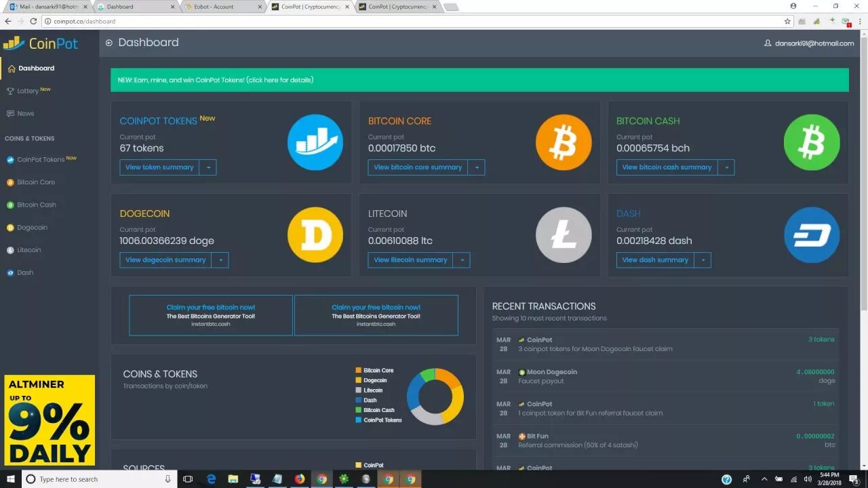The height and width of the screenshot is (488, 868).
Task: Click the green CoinPot Tokens announcement banner
Action: (x=479, y=80)
